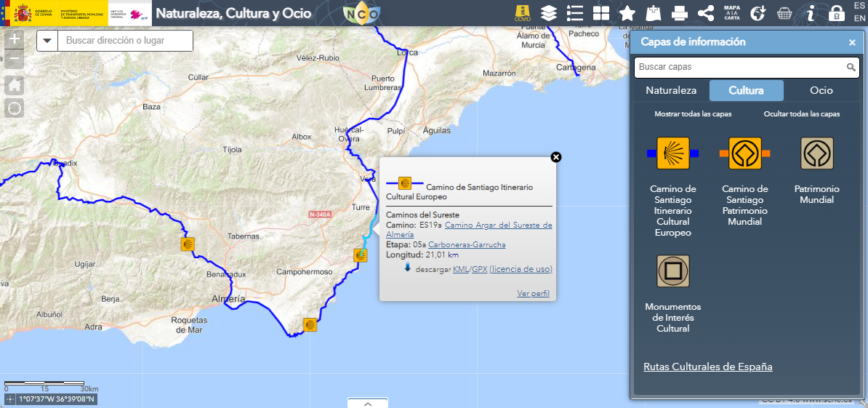Toggle the Patrimonio Mundial layer
Screen dimensions: 868x408
click(817, 153)
